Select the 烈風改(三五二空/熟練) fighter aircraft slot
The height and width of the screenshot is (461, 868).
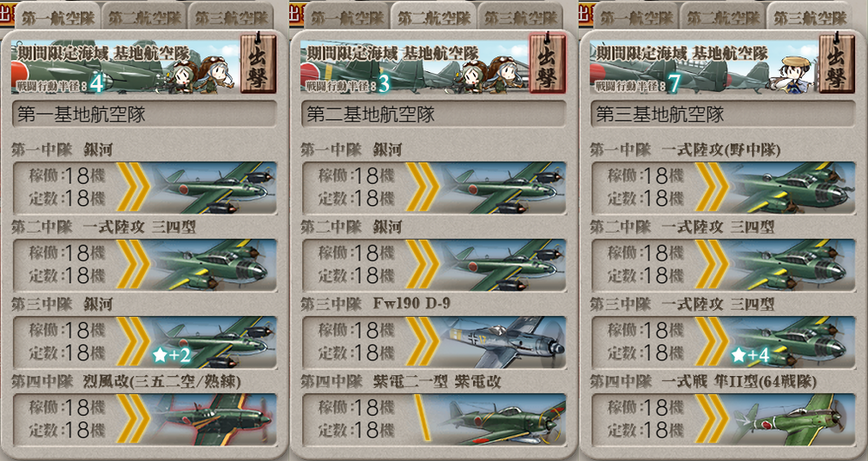pos(144,419)
